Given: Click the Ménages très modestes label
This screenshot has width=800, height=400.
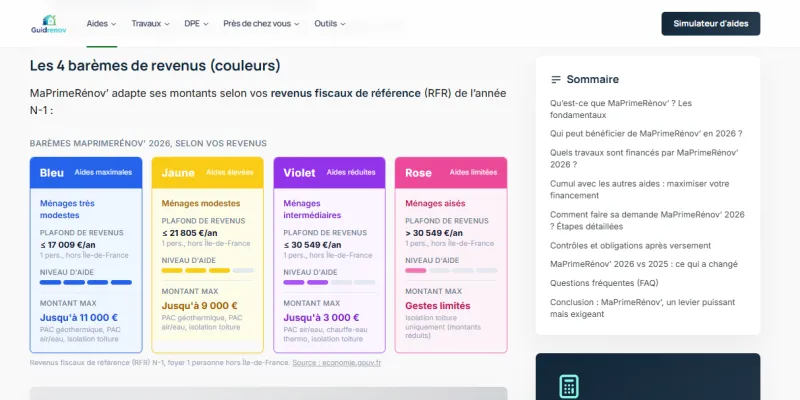Looking at the screenshot, I should (67, 209).
